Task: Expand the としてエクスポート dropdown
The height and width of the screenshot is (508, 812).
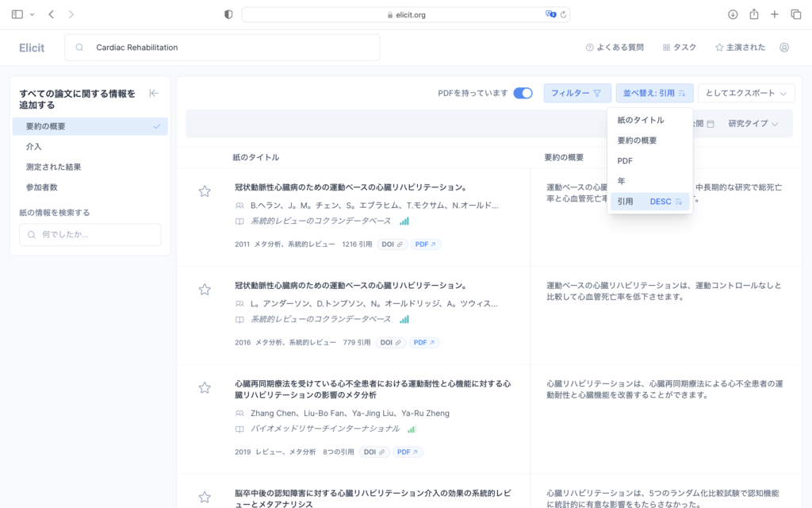Action: (x=745, y=93)
